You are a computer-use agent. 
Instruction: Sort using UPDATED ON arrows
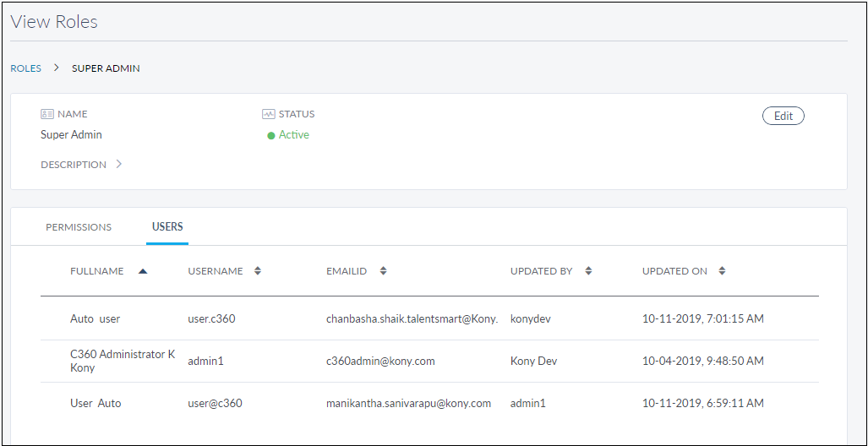point(722,271)
